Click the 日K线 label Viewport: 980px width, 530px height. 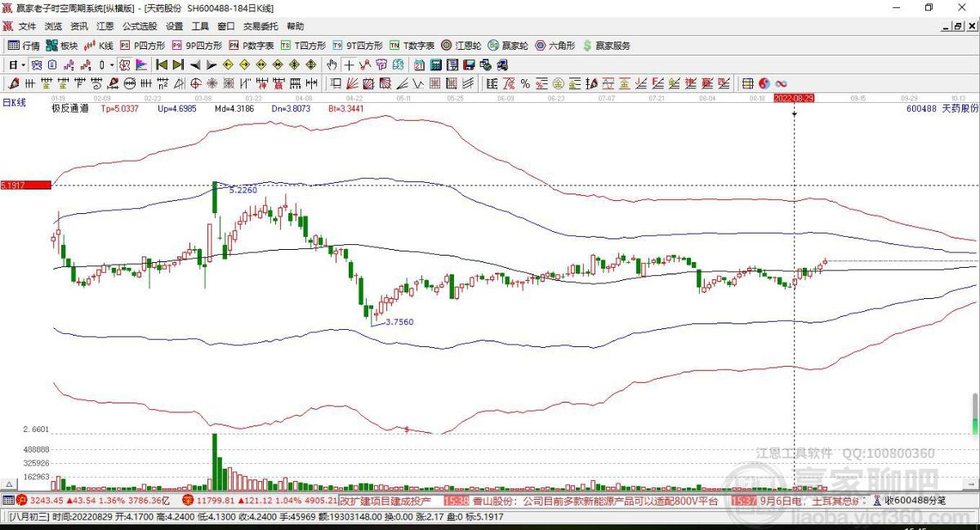click(14, 104)
